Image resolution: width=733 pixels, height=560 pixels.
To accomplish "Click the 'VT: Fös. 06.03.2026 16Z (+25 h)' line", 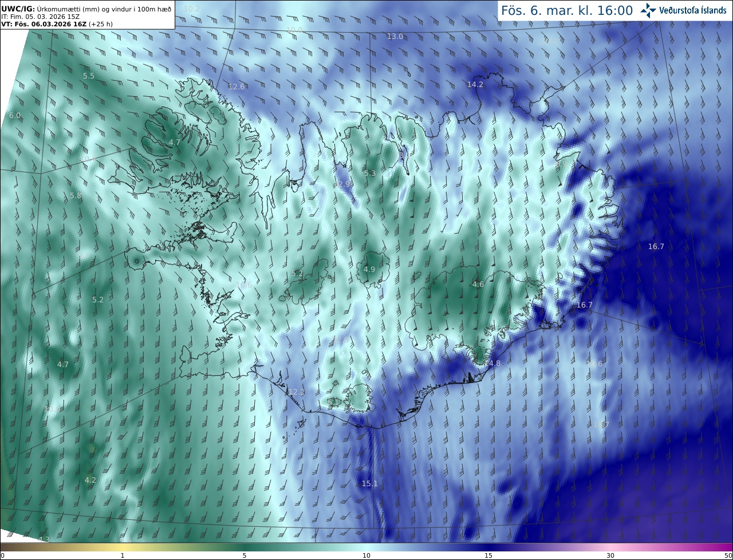I will point(57,24).
